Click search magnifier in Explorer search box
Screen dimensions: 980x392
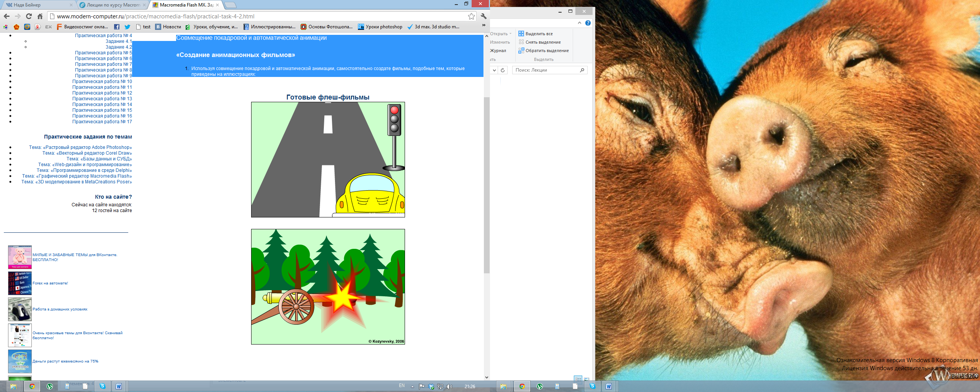pyautogui.click(x=582, y=70)
